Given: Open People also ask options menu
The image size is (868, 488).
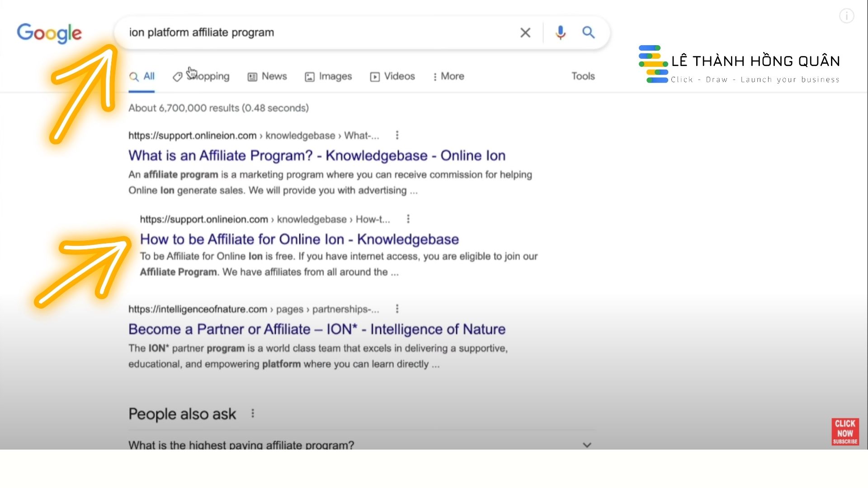Looking at the screenshot, I should point(253,413).
